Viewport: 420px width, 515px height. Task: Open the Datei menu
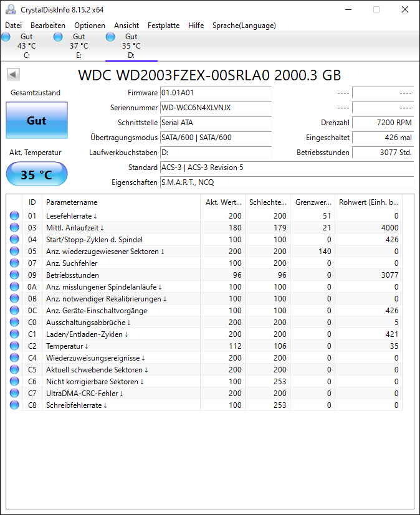click(x=14, y=26)
